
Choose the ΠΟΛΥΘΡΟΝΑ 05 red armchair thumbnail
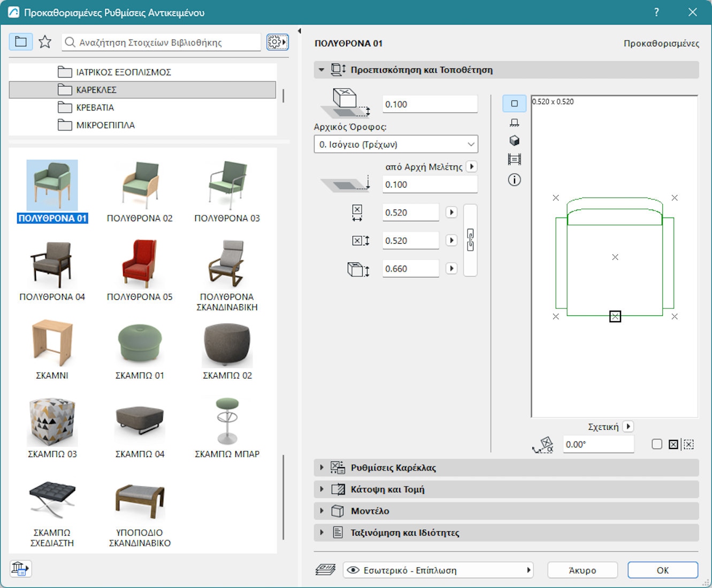click(x=140, y=266)
